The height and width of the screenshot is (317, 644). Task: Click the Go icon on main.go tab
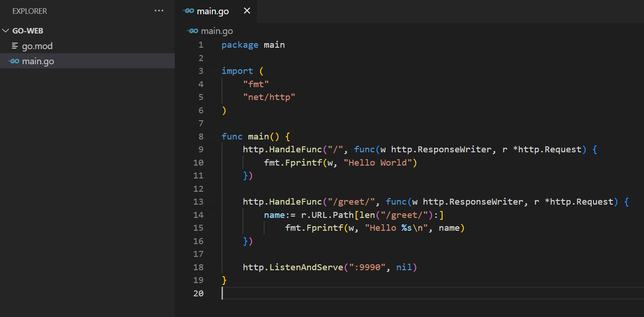(188, 11)
